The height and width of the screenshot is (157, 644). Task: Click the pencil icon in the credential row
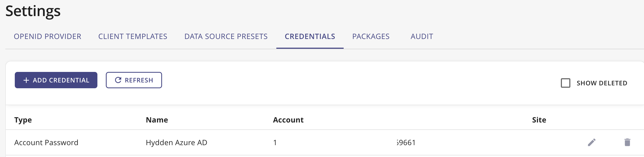(591, 142)
